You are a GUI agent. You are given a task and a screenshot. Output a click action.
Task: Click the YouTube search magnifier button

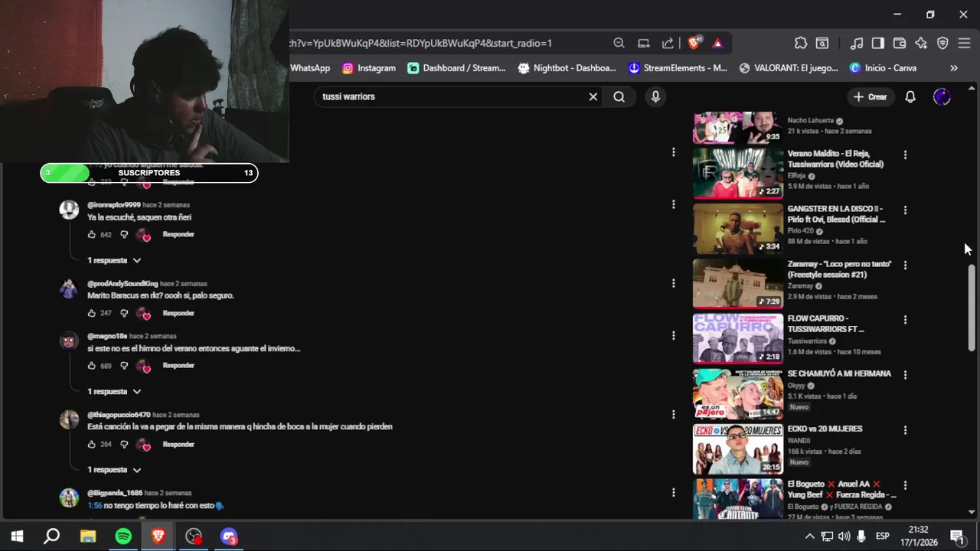click(x=619, y=96)
